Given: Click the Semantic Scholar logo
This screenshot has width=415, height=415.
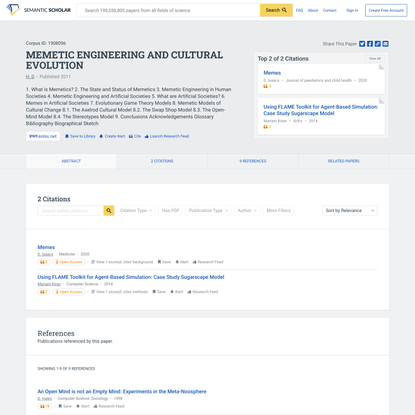Looking at the screenshot, I should tap(39, 10).
